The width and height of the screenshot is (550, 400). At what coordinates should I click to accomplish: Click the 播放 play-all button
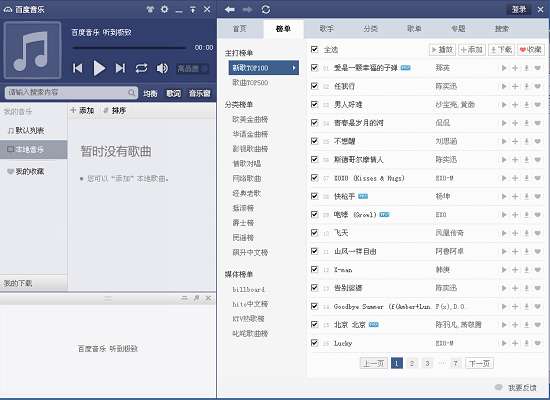tap(442, 50)
